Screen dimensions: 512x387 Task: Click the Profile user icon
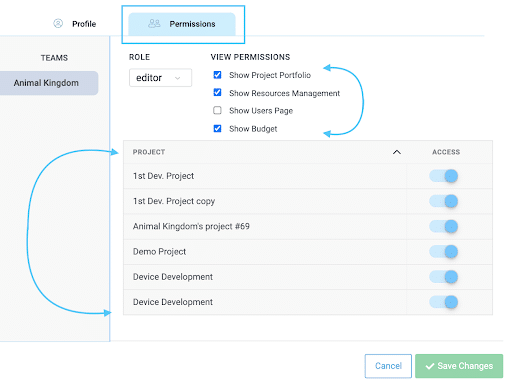coord(58,23)
